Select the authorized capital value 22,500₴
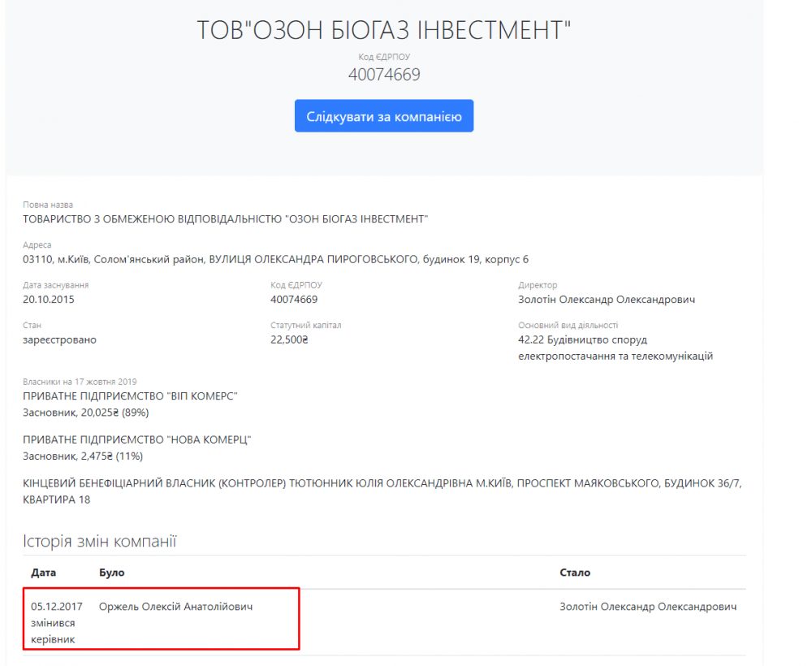The height and width of the screenshot is (666, 812). click(x=290, y=339)
